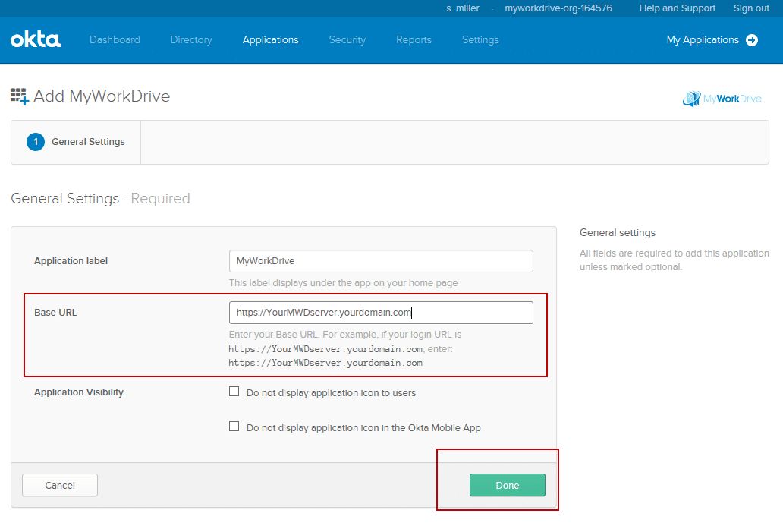783x532 pixels.
Task: Click the My Applications arrow icon
Action: point(752,40)
